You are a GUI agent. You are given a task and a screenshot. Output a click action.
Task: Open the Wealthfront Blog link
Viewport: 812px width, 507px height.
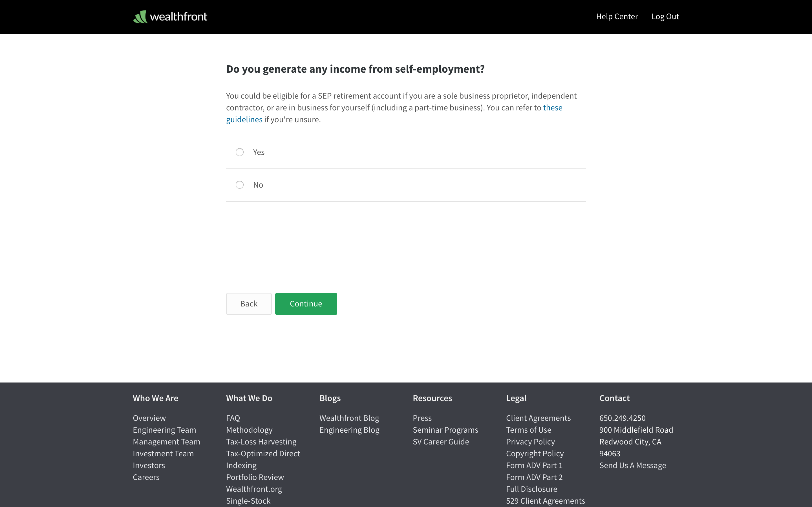point(349,418)
